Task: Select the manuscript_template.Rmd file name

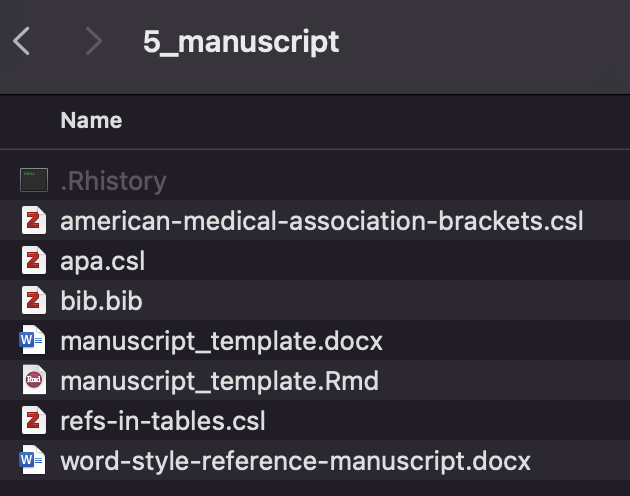Action: coord(219,381)
